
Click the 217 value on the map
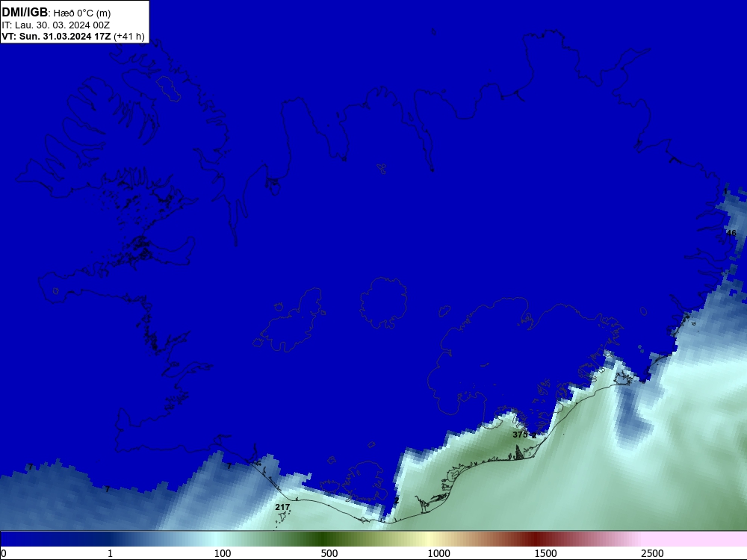282,507
